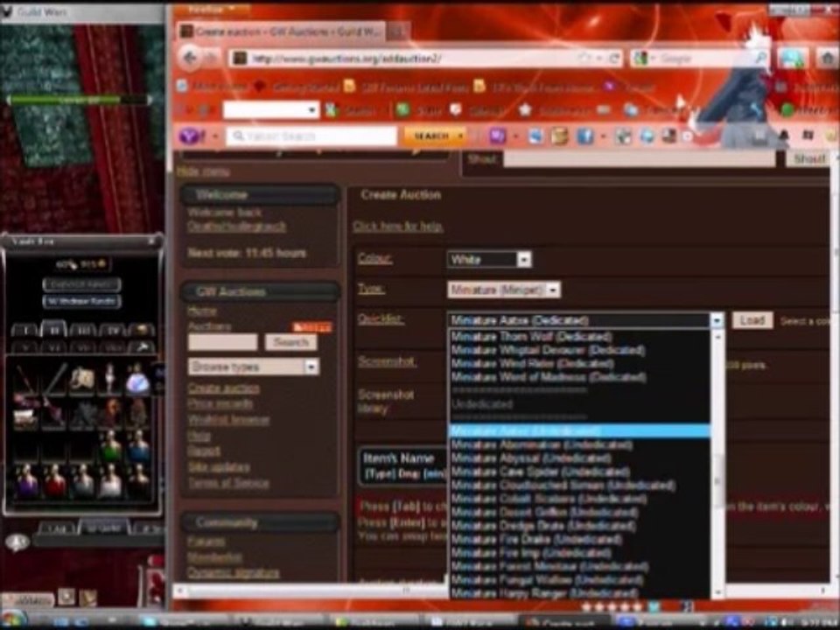
Task: Click the Deposit button in Vault Box
Action: pyautogui.click(x=82, y=283)
